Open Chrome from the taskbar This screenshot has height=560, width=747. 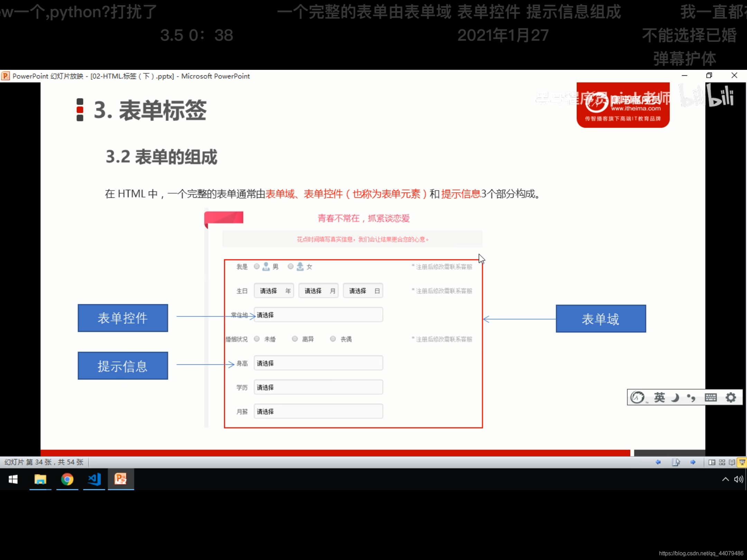(x=67, y=479)
